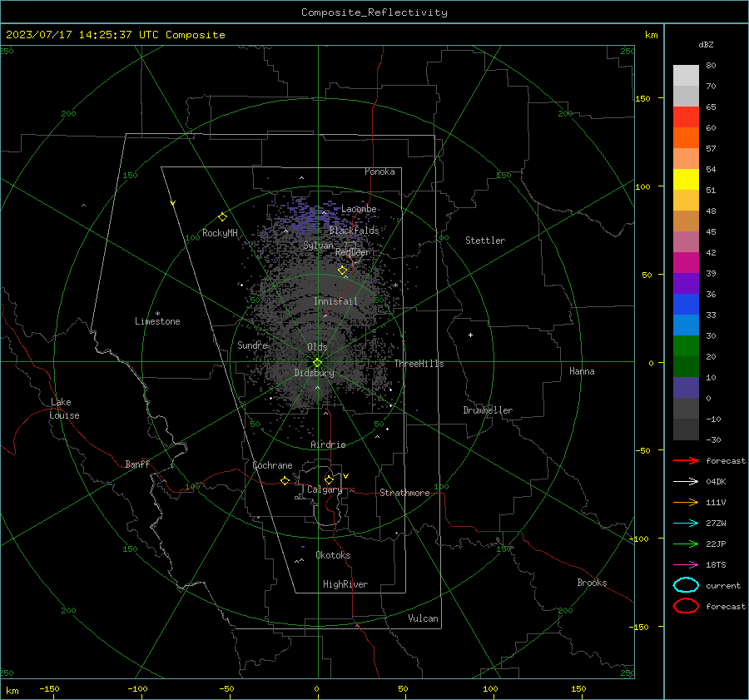This screenshot has height=700, width=749.
Task: Click the 'Okotoks' label
Action: [x=333, y=555]
